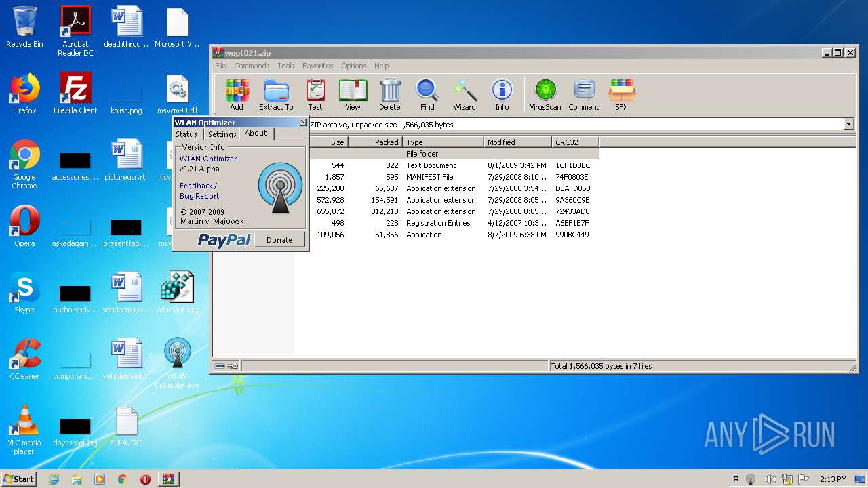Open Internet Explorer from taskbar
This screenshot has height=488, width=868.
pyautogui.click(x=54, y=479)
